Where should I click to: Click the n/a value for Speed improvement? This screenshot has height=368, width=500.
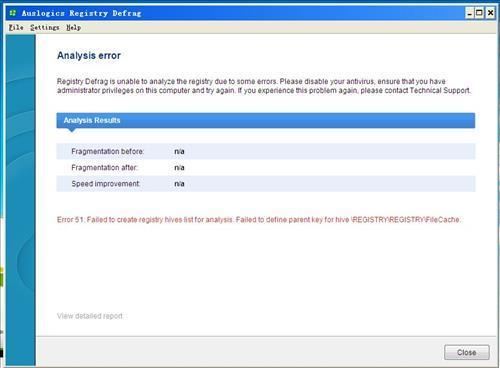(179, 184)
